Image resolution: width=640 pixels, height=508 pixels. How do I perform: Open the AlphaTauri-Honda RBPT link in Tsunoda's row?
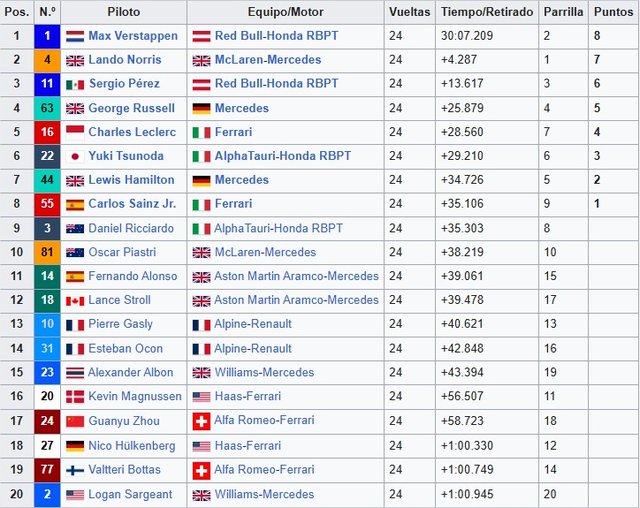point(283,156)
